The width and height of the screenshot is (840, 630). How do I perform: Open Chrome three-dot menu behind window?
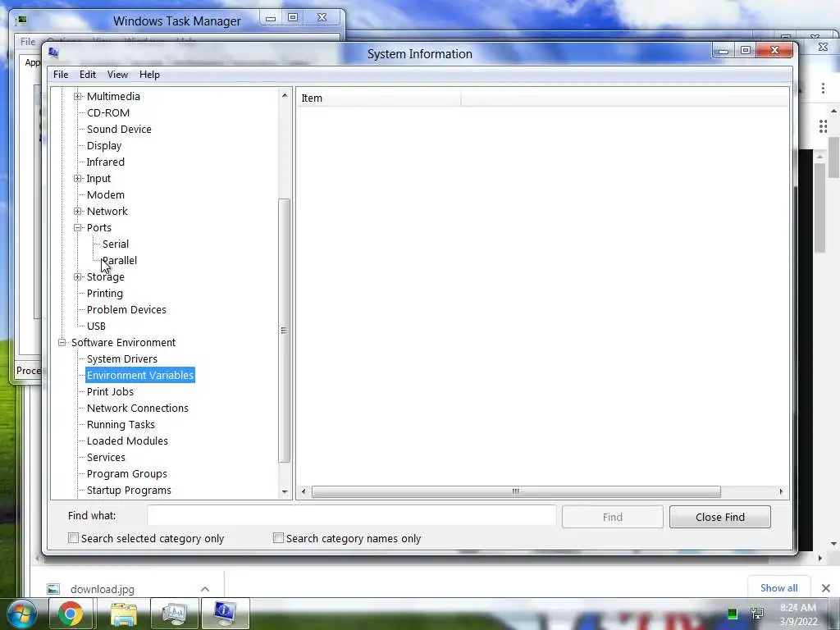pyautogui.click(x=823, y=89)
